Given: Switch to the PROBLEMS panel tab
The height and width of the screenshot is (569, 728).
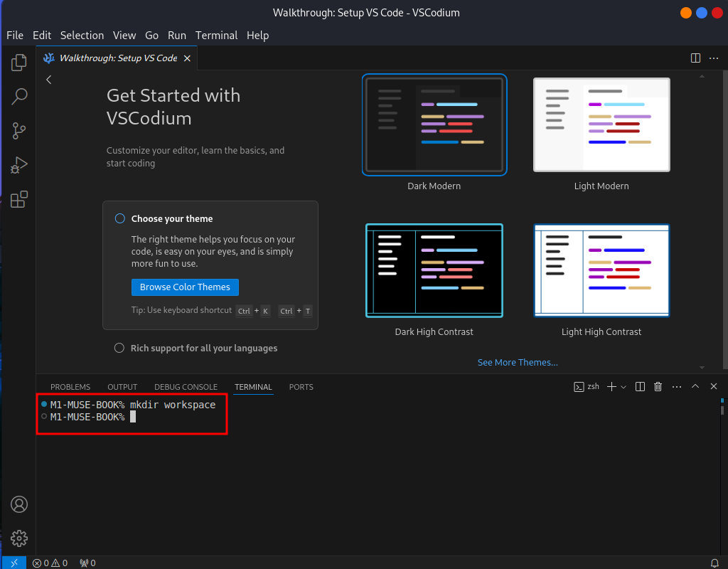Looking at the screenshot, I should click(x=70, y=387).
